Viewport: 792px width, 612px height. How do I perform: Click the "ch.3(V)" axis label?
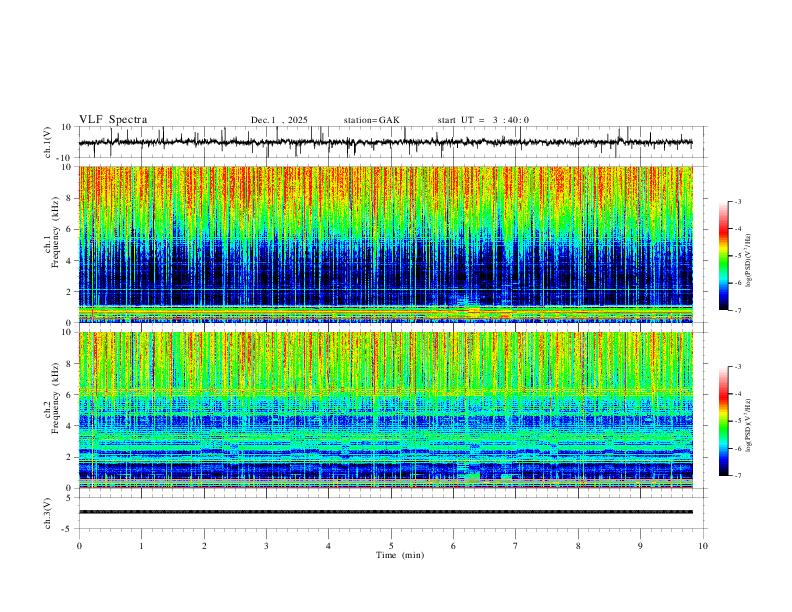pyautogui.click(x=48, y=513)
